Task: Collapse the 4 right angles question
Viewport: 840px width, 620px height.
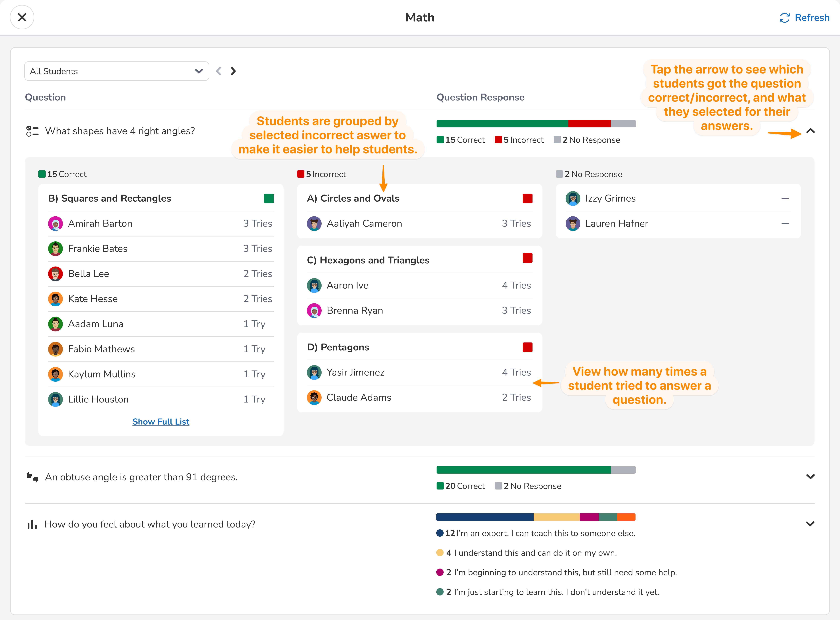Action: coord(810,131)
